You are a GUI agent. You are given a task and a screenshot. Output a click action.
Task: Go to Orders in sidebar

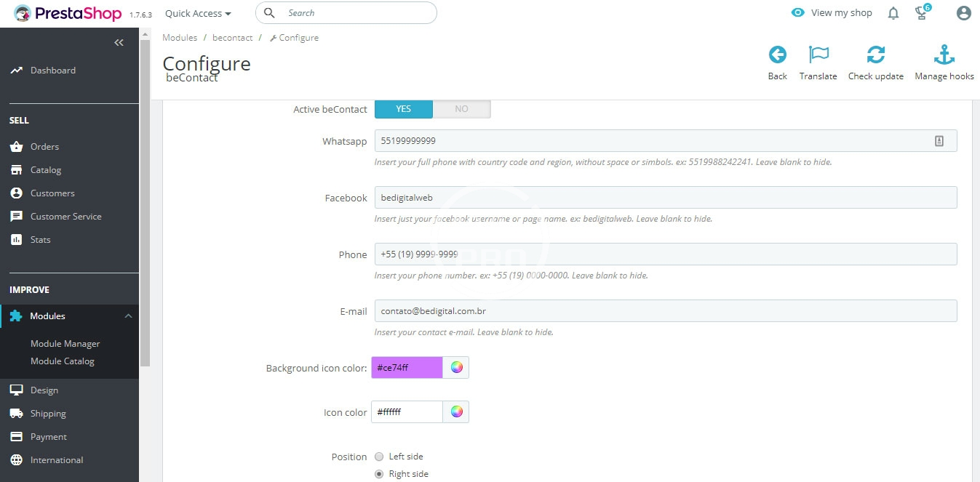[44, 147]
